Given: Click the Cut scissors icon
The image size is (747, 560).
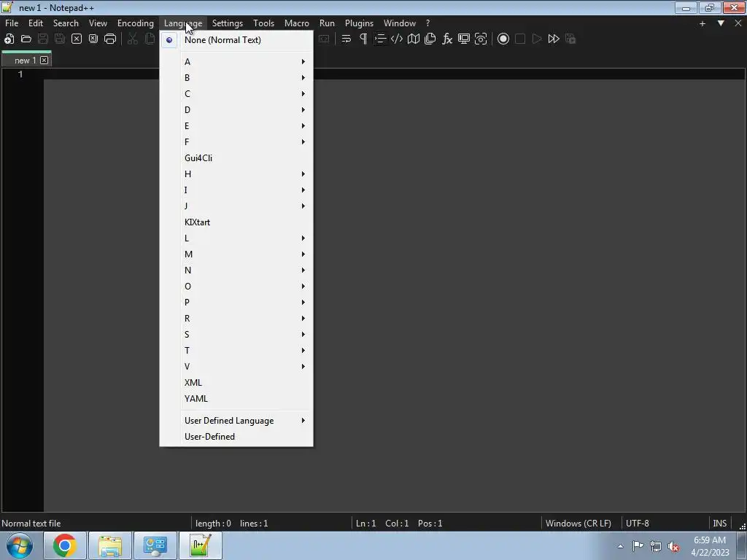Looking at the screenshot, I should (x=133, y=39).
